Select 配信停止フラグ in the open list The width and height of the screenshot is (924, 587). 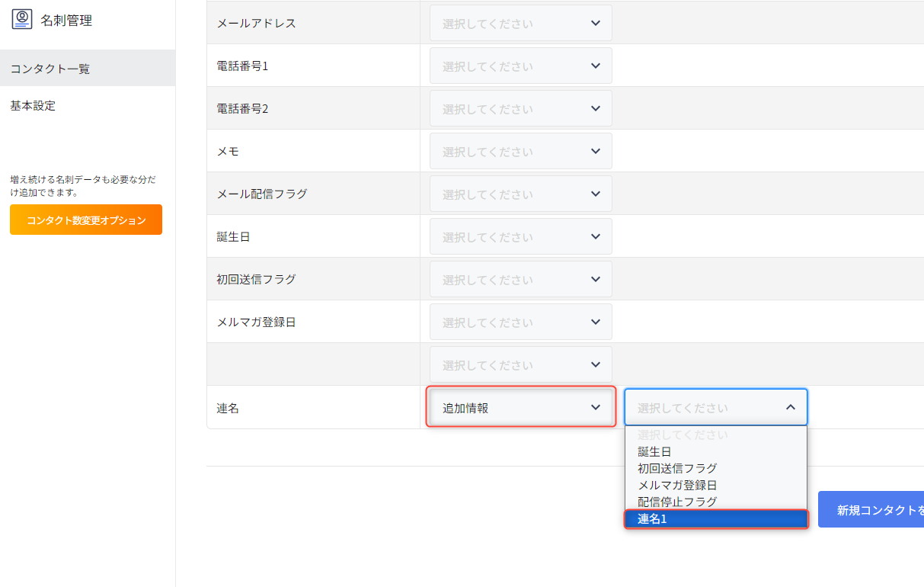[x=677, y=502]
